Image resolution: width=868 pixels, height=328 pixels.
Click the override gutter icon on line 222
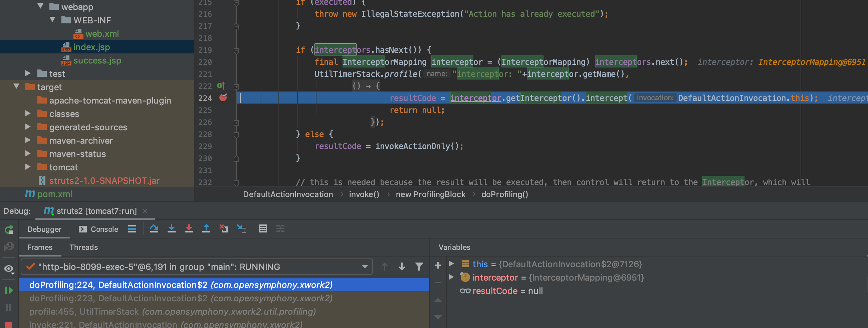tap(221, 86)
